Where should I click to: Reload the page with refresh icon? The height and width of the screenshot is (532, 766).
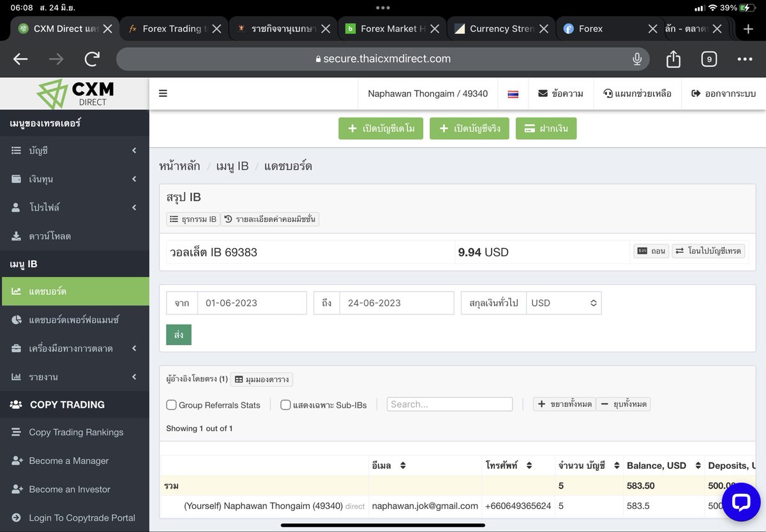coord(92,59)
